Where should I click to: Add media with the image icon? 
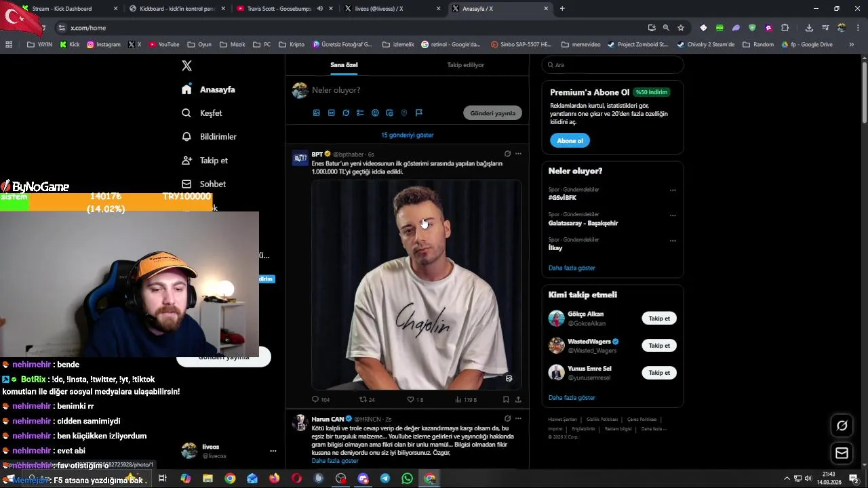click(x=316, y=113)
